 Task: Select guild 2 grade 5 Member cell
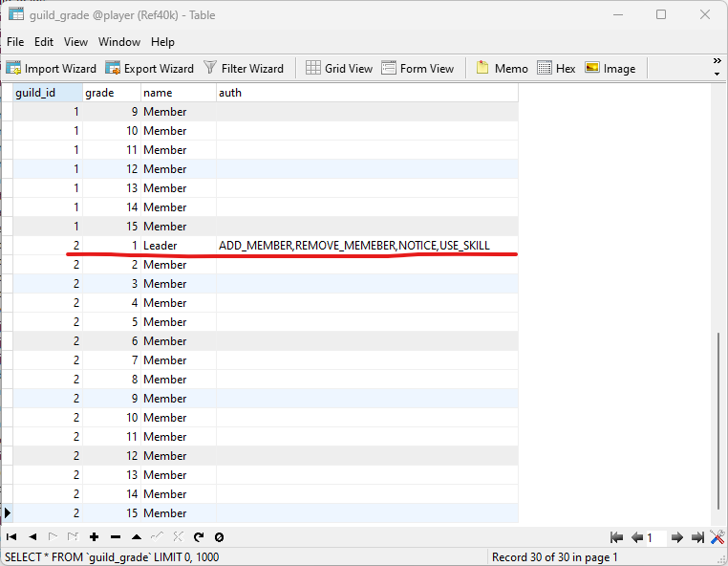179,321
